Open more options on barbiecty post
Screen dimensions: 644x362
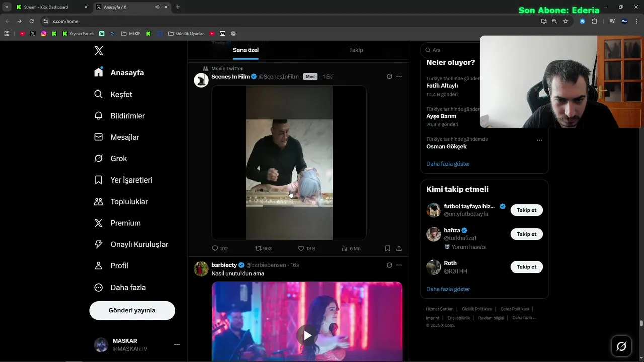(x=399, y=265)
